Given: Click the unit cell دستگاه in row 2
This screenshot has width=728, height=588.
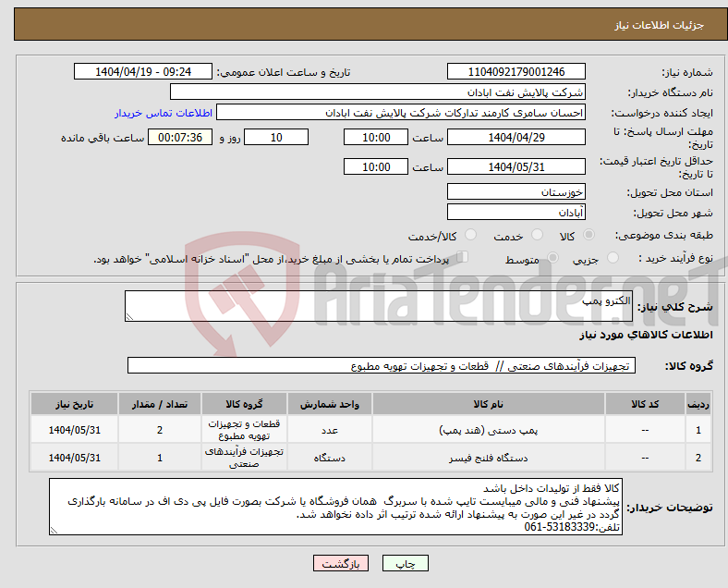Looking at the screenshot, I should coord(330,458).
